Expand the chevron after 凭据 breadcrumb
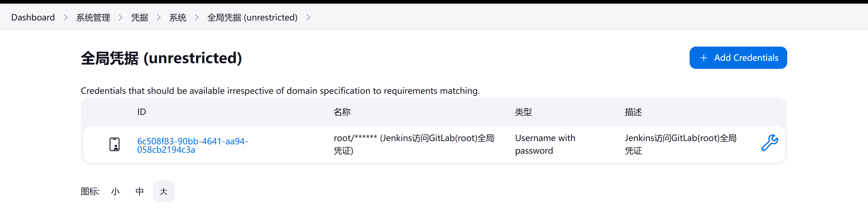The width and height of the screenshot is (868, 218). pyautogui.click(x=159, y=17)
